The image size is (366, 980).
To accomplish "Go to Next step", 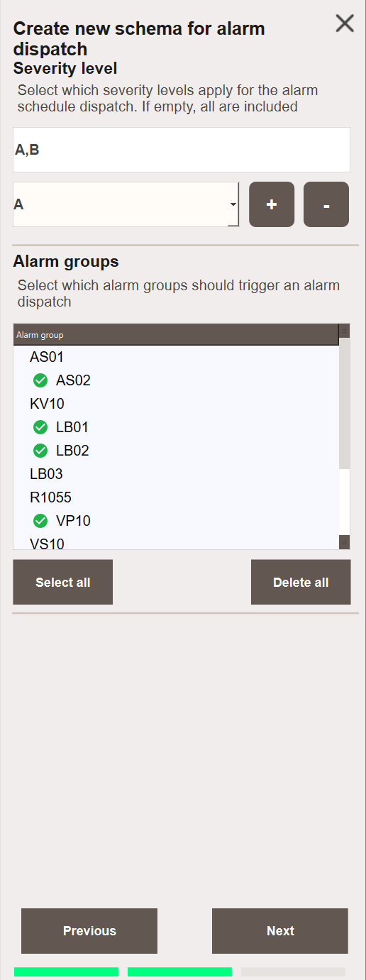I will pyautogui.click(x=280, y=931).
